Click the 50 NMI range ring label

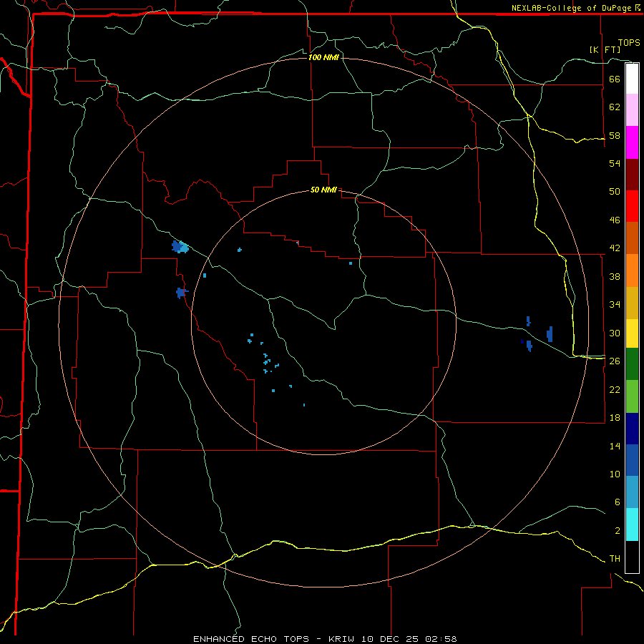323,190
